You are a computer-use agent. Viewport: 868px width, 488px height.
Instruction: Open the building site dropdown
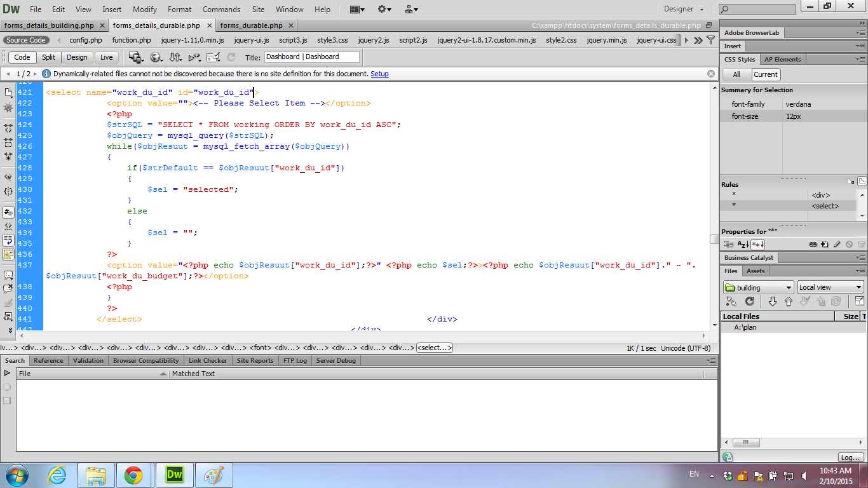point(759,287)
